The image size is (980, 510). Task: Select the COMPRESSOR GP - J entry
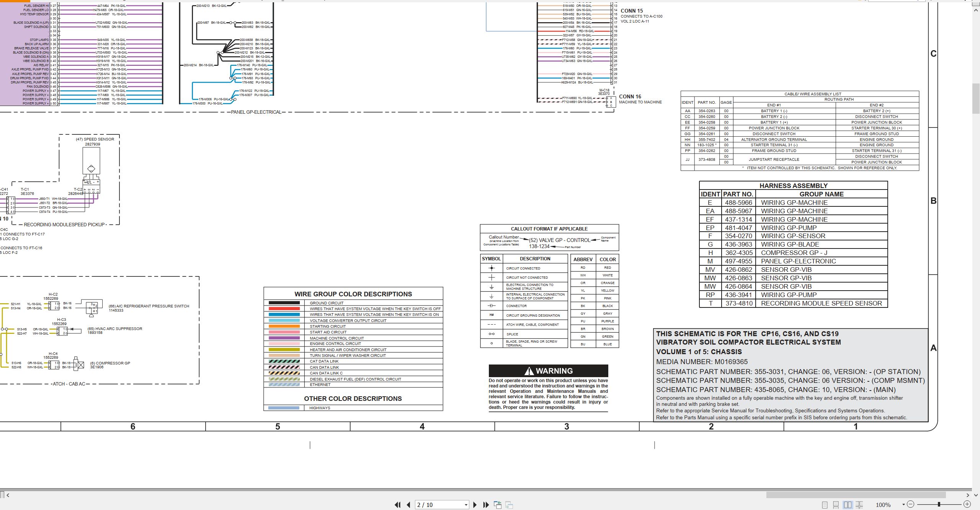coord(794,253)
